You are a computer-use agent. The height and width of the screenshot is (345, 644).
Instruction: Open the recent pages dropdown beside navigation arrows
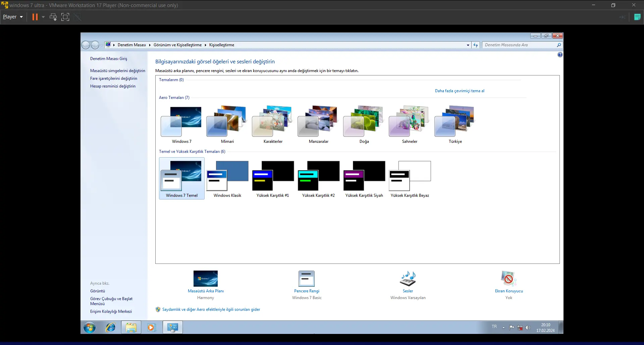[102, 45]
